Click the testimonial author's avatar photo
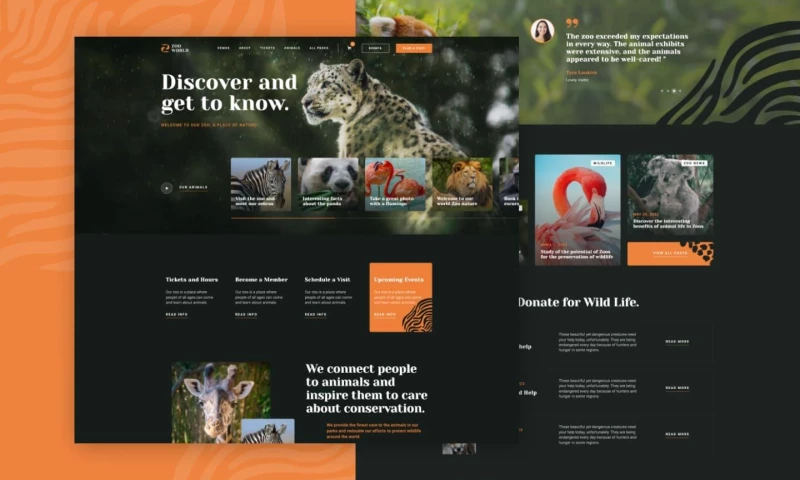Viewport: 800px width, 480px height. click(x=542, y=31)
